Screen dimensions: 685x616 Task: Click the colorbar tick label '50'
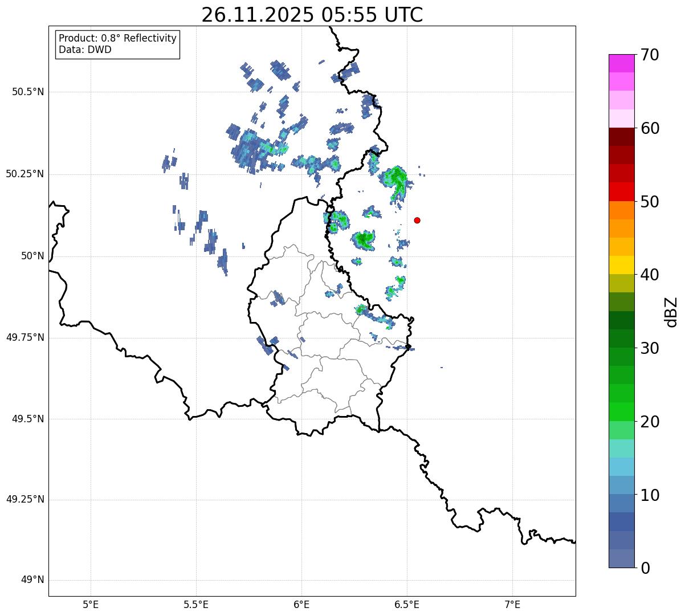pyautogui.click(x=650, y=202)
